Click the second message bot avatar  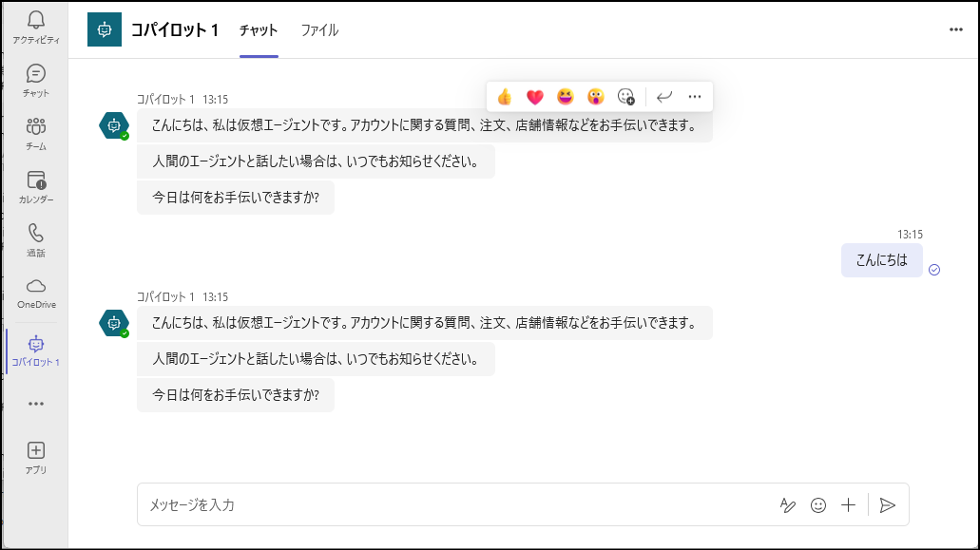114,323
